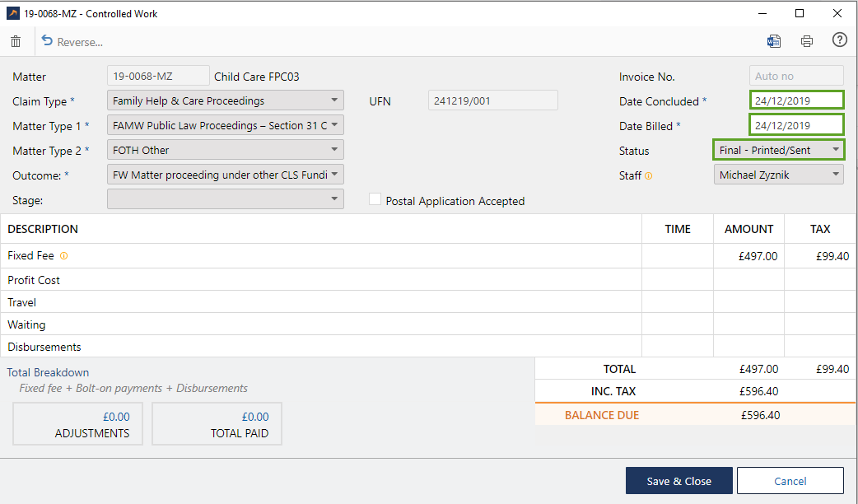Tick the Postal Application Accepted checkbox
Image resolution: width=858 pixels, height=504 pixels.
click(x=375, y=200)
